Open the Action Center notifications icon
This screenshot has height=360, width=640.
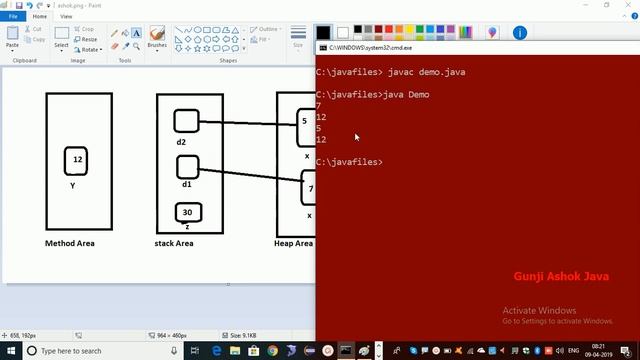pyautogui.click(x=625, y=351)
